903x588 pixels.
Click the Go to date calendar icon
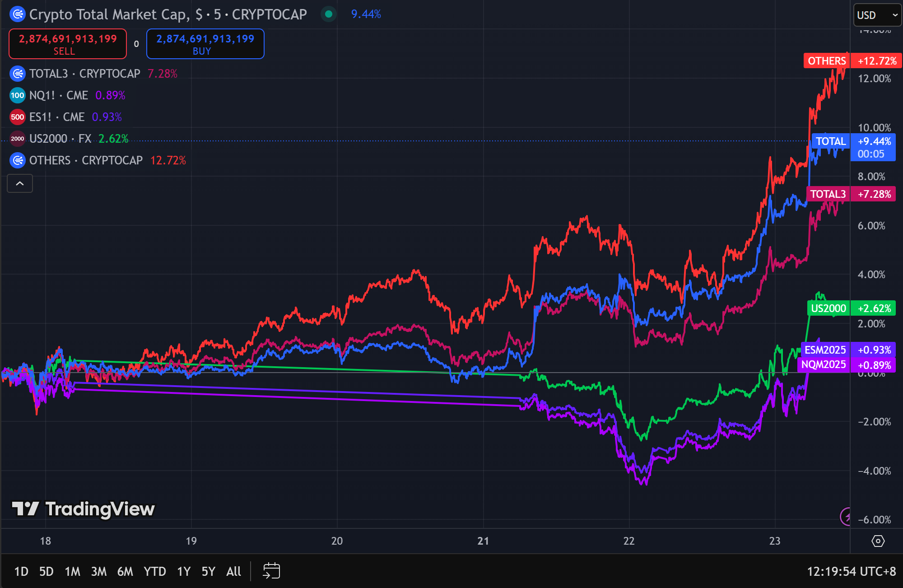coord(271,571)
